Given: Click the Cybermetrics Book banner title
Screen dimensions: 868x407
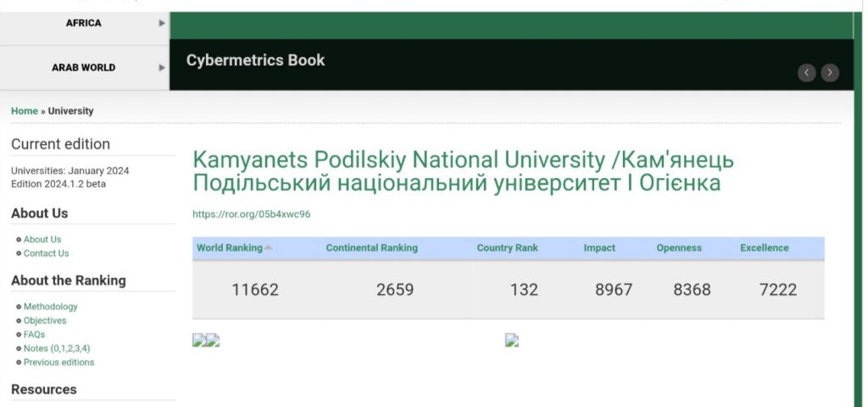Looking at the screenshot, I should coord(255,60).
